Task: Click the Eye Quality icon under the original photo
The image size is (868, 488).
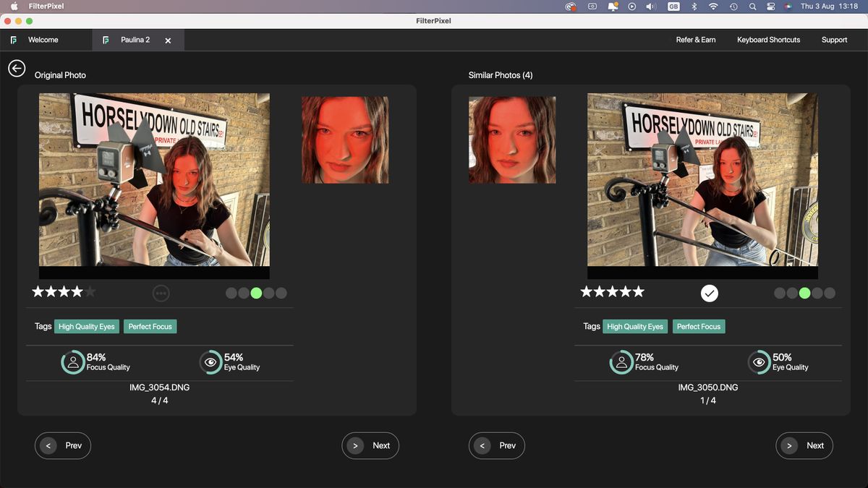Action: [210, 362]
